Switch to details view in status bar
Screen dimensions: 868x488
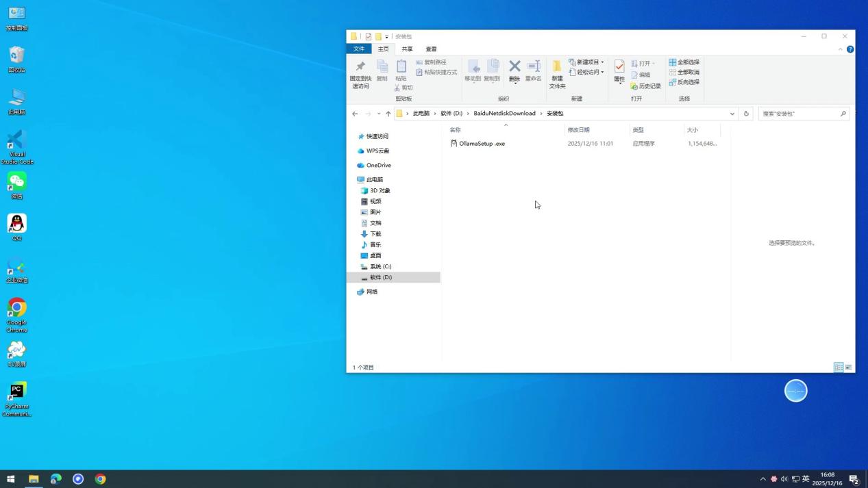point(838,368)
